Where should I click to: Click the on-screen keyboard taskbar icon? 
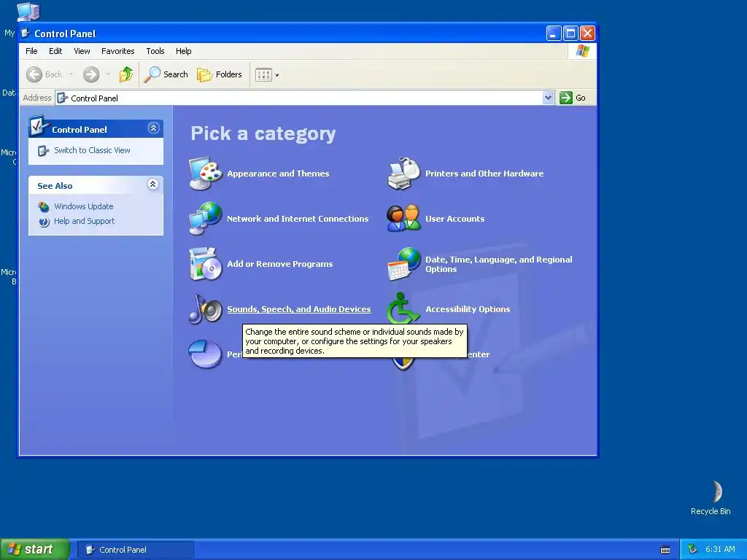(x=665, y=550)
